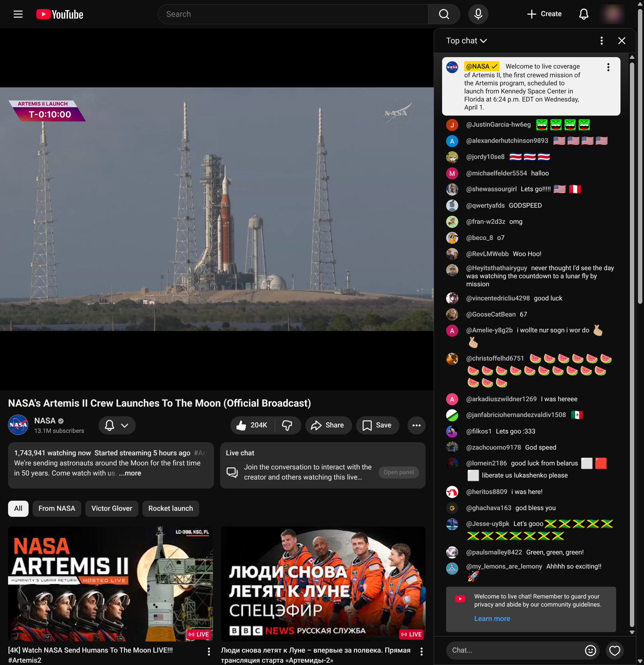Expand description with ...more
644x665 pixels.
130,473
